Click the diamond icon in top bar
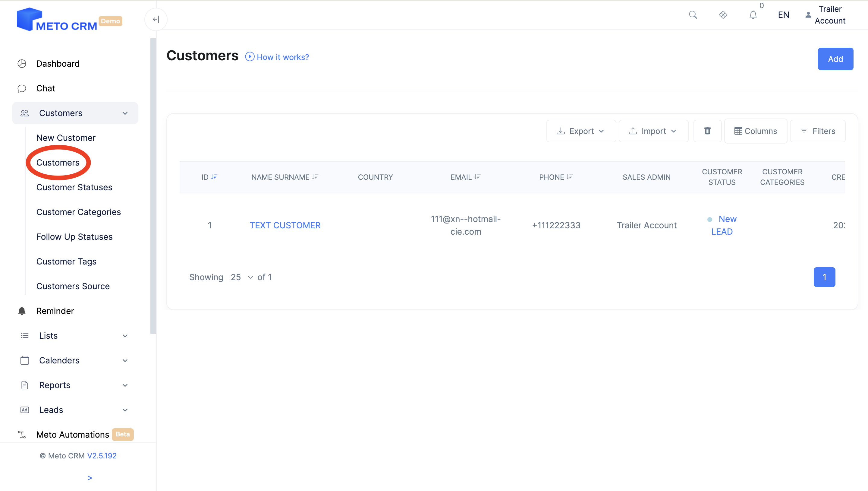This screenshot has width=868, height=491. [x=723, y=15]
